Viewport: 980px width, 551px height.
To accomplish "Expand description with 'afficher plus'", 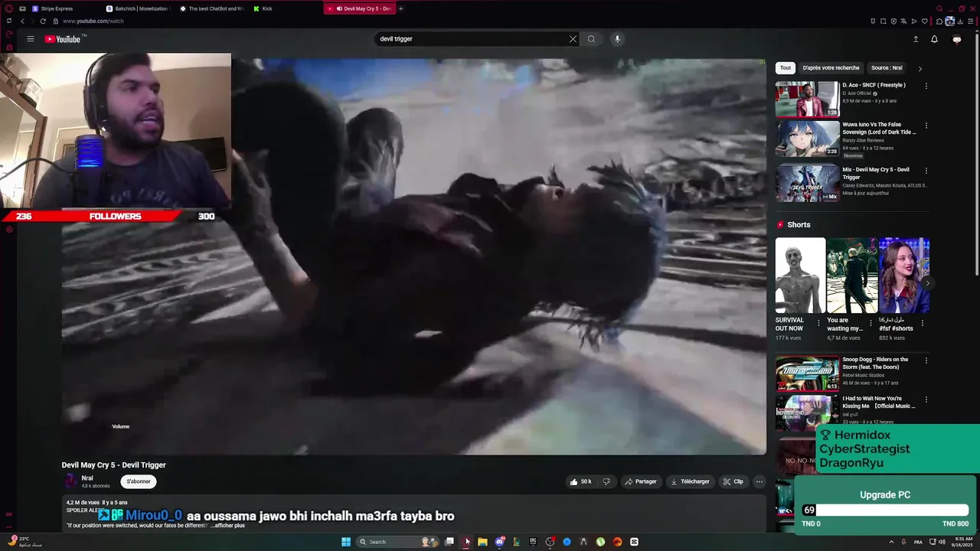I will click(x=229, y=526).
